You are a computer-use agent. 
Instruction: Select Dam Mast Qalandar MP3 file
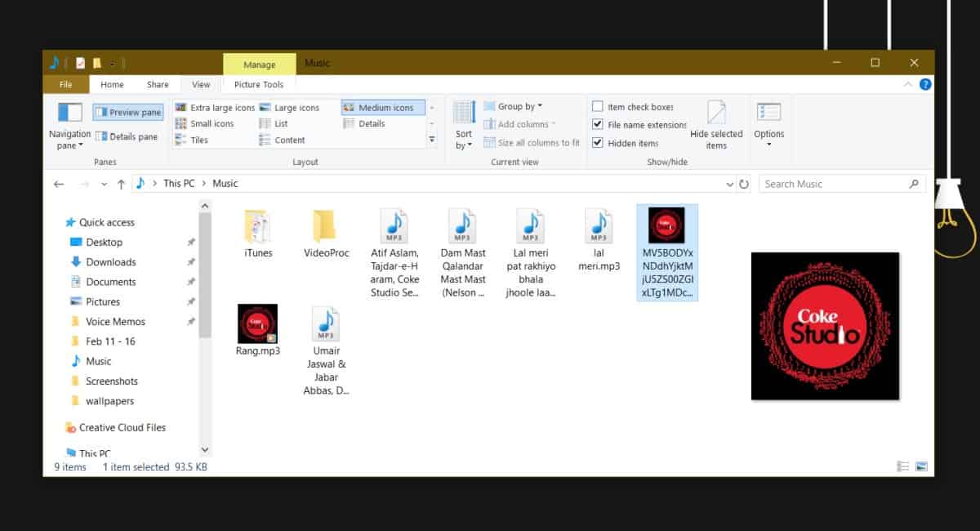pyautogui.click(x=463, y=252)
